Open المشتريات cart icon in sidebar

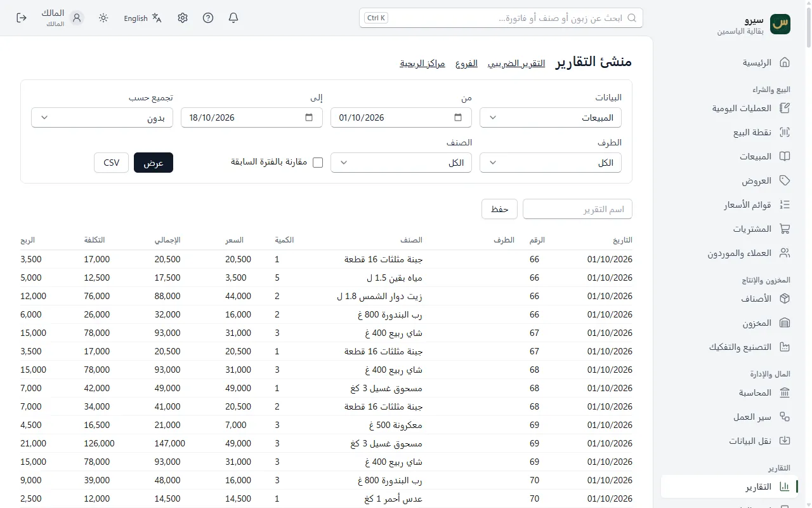click(785, 229)
